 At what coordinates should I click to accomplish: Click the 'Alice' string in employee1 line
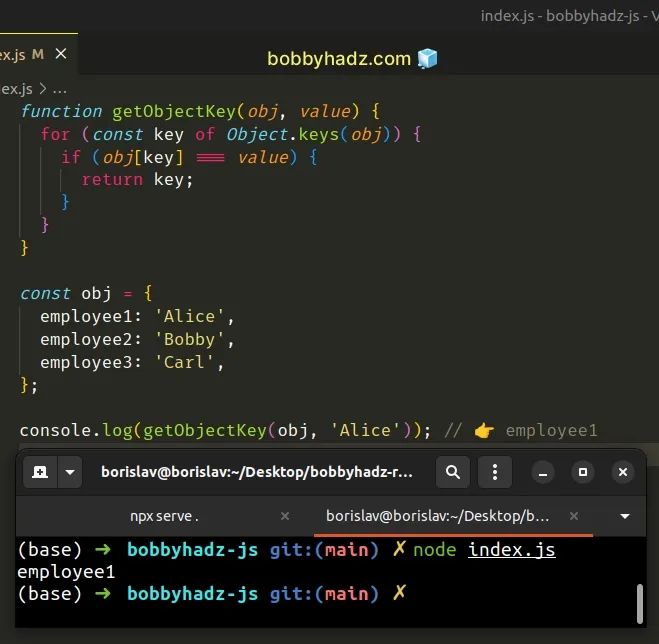pos(190,316)
